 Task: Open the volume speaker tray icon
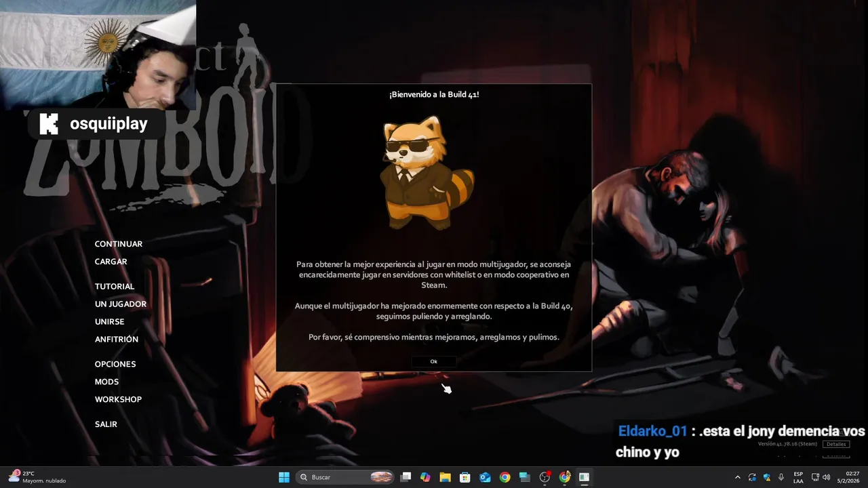827,477
